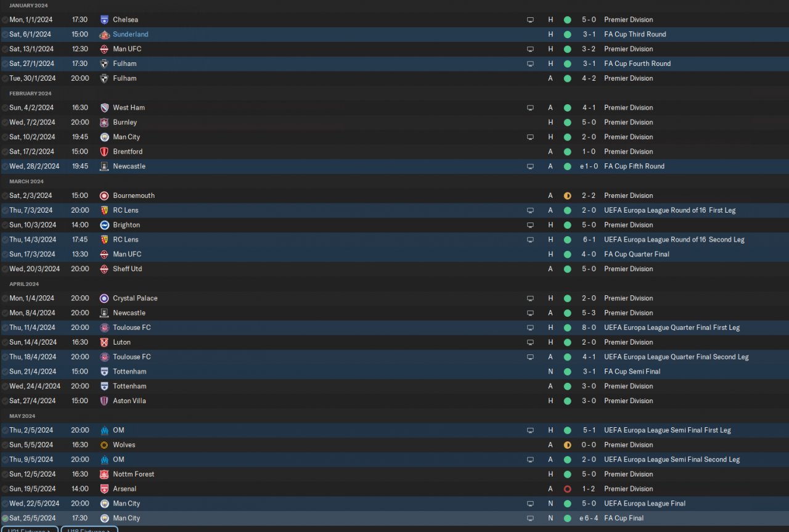Click the draw indicator in the Bournemouth row

click(x=567, y=196)
